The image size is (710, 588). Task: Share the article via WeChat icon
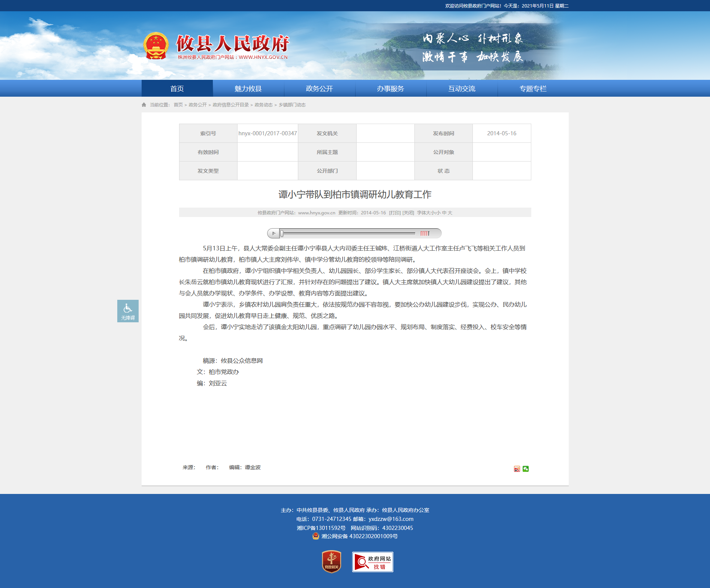(x=526, y=469)
